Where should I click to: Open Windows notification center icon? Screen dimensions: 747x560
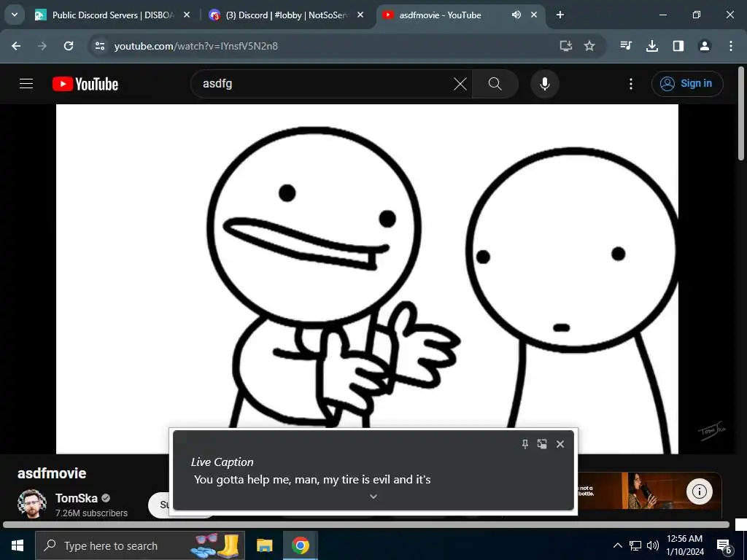click(724, 546)
